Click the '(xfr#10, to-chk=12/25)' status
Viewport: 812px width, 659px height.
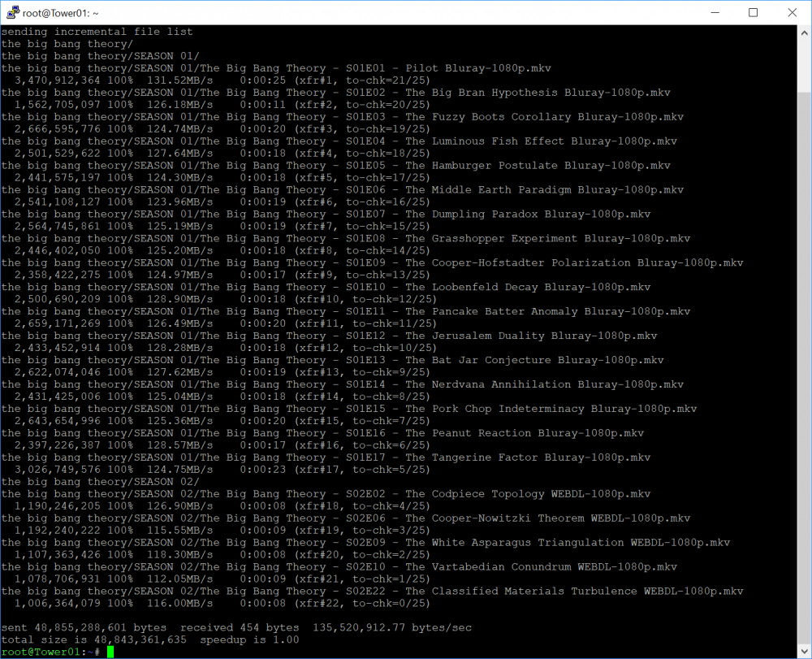point(365,300)
